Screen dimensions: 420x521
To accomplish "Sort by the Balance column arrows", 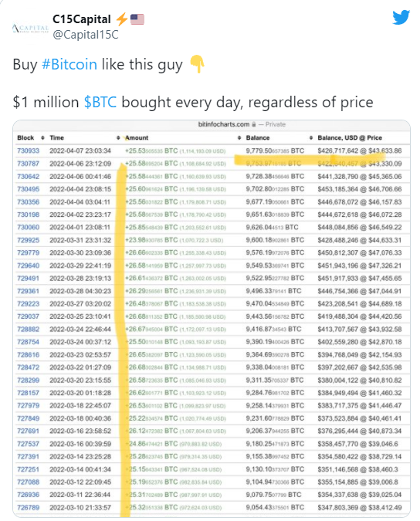I will point(311,137).
